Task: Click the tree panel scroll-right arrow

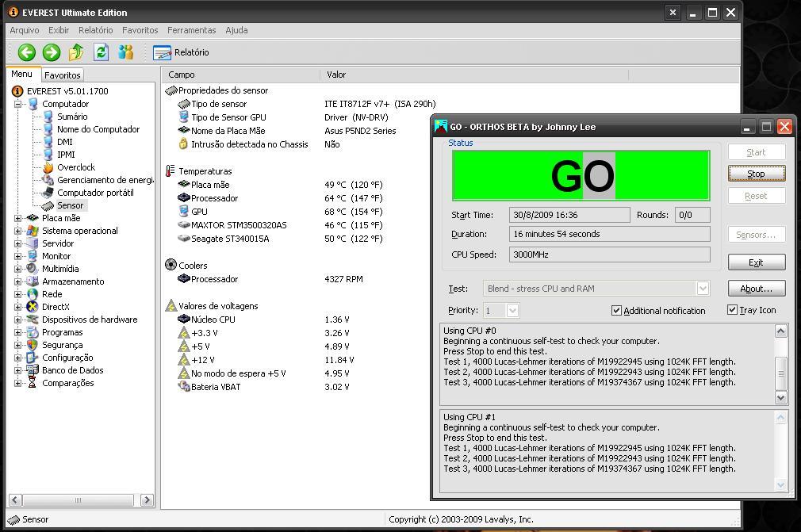Action: tap(148, 500)
